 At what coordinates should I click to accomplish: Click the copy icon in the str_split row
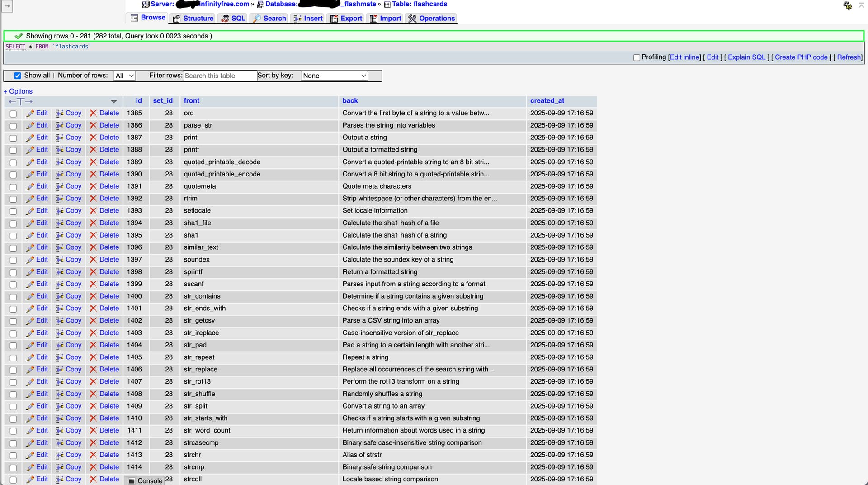pos(59,406)
